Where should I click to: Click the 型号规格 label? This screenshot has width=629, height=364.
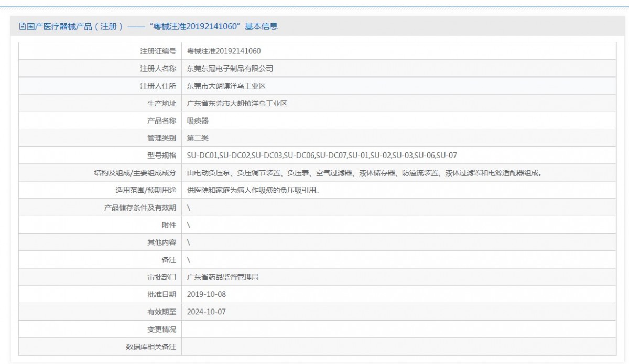161,155
